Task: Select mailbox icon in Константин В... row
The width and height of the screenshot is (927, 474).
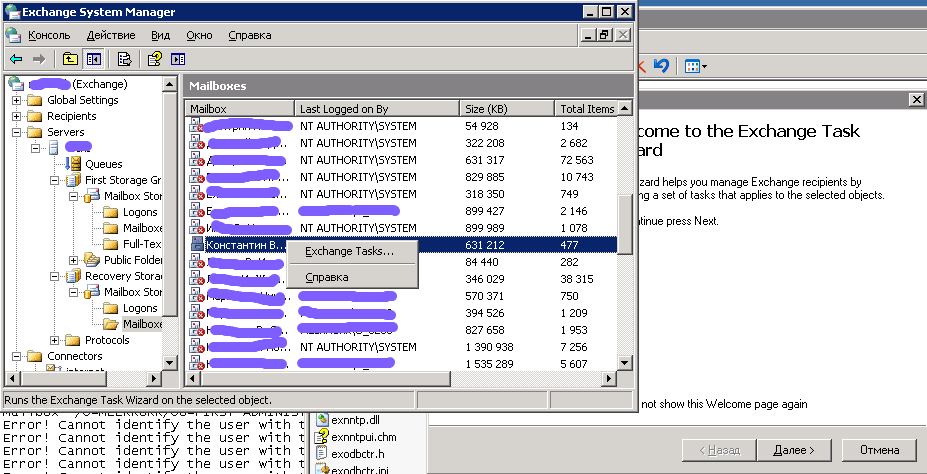Action: (x=197, y=245)
